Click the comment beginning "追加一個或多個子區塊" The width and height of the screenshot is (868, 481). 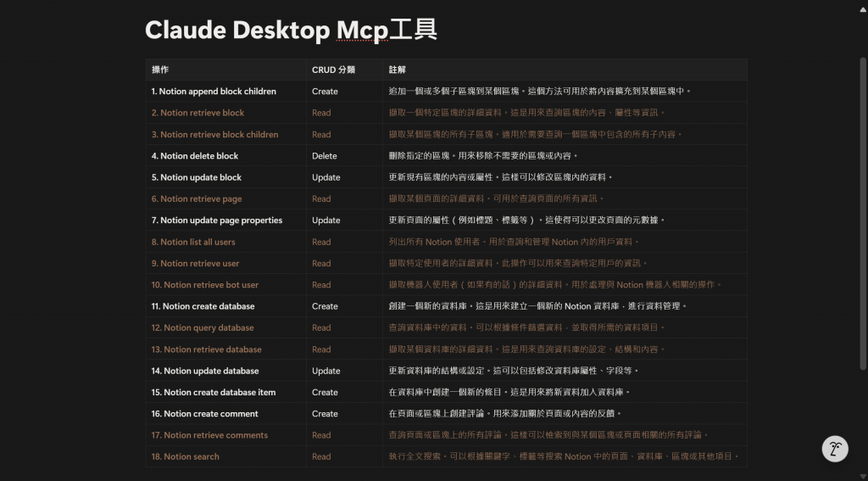[x=565, y=92]
